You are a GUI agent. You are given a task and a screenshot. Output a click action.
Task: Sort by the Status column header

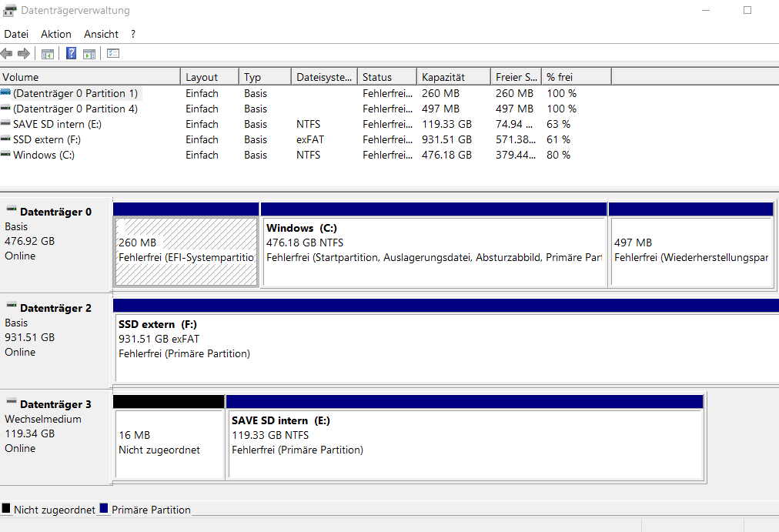tap(387, 77)
